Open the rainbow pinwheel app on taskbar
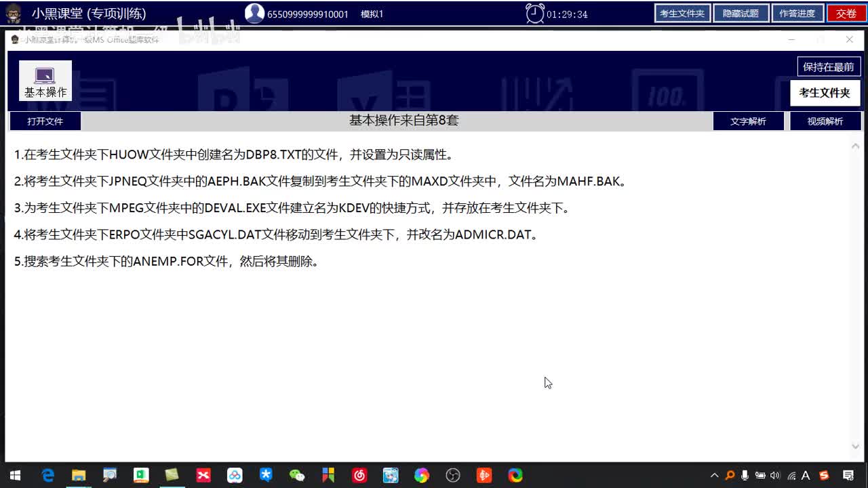This screenshot has width=868, height=488. point(422,475)
